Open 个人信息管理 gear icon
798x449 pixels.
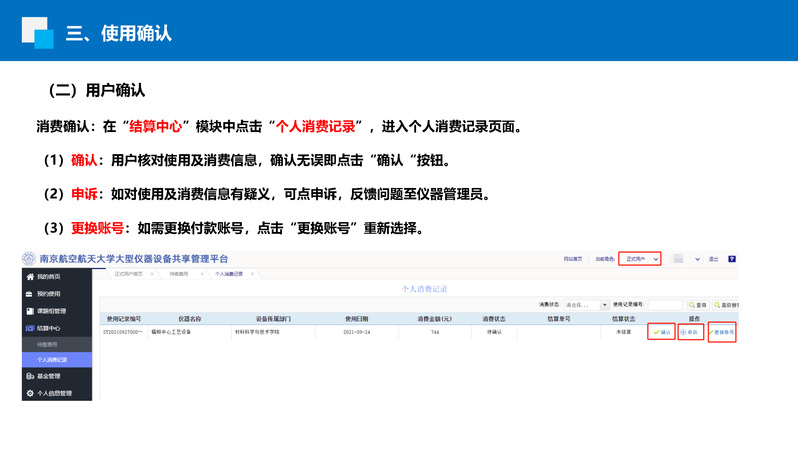[x=29, y=393]
